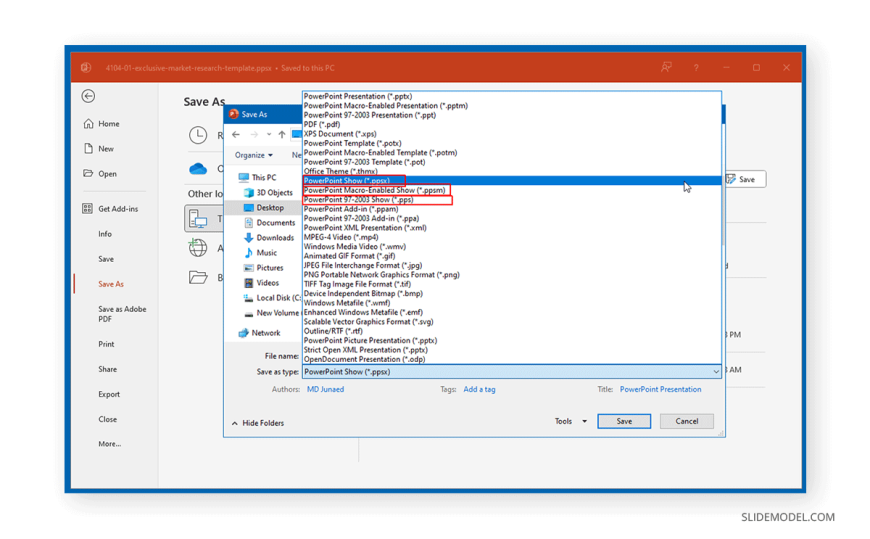
Task: Open Print in the Backstage sidebar
Action: 106,344
